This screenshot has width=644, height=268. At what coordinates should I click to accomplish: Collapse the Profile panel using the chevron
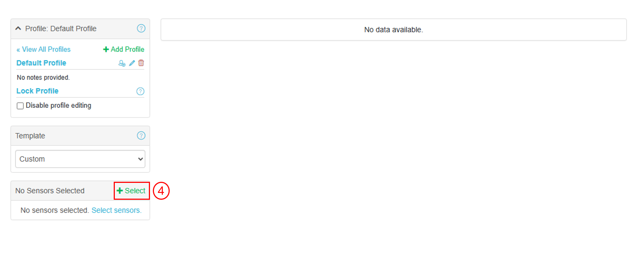[18, 28]
